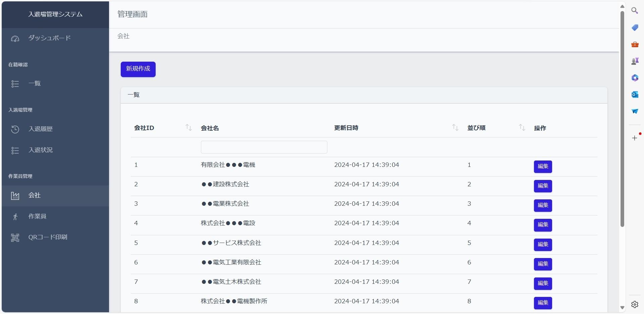The width and height of the screenshot is (644, 314).
Task: Click company name ●●建設株式会社
Action: pyautogui.click(x=225, y=184)
